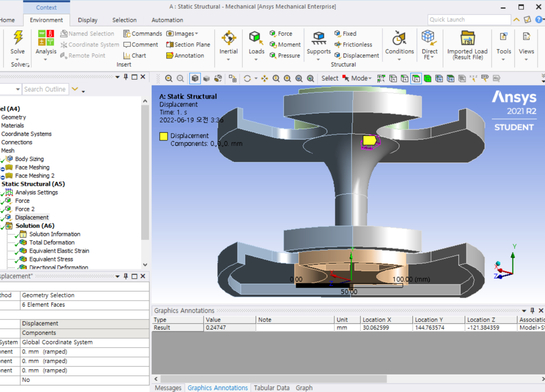
Task: Select Equivalent Stress in outline tree
Action: [x=51, y=259]
